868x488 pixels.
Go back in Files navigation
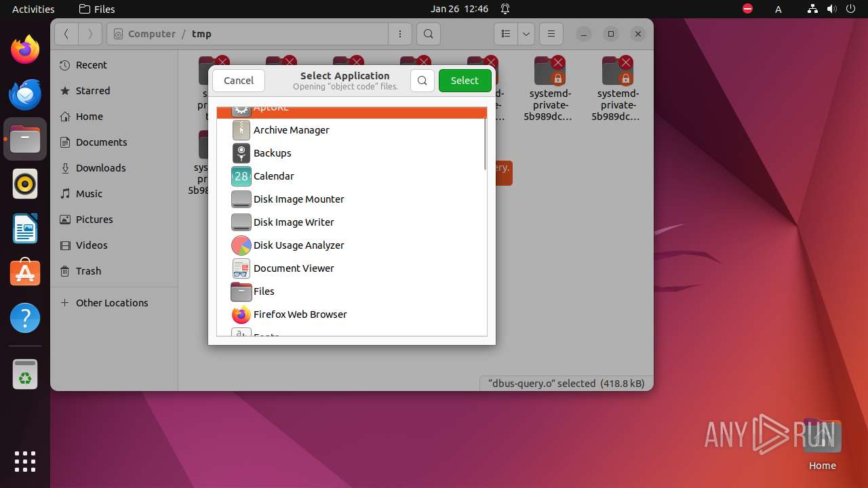pos(66,34)
